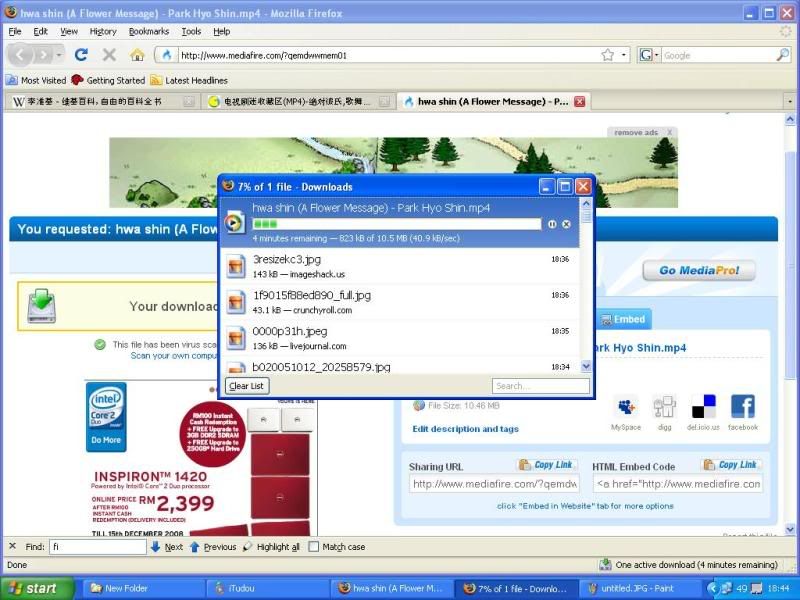Enable the Match case checkbox
The height and width of the screenshot is (600, 800).
pos(314,547)
